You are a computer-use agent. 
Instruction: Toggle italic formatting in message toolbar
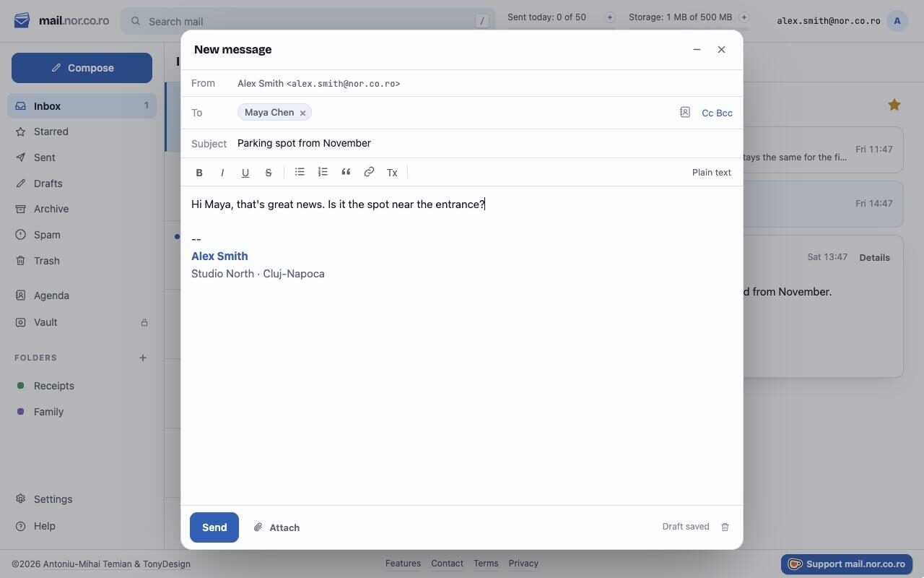(x=222, y=173)
